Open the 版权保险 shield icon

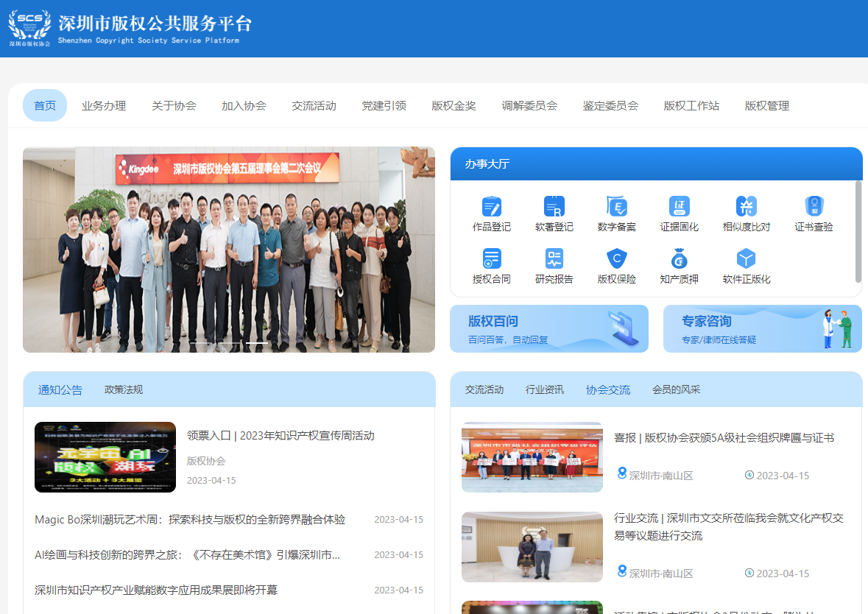(617, 258)
